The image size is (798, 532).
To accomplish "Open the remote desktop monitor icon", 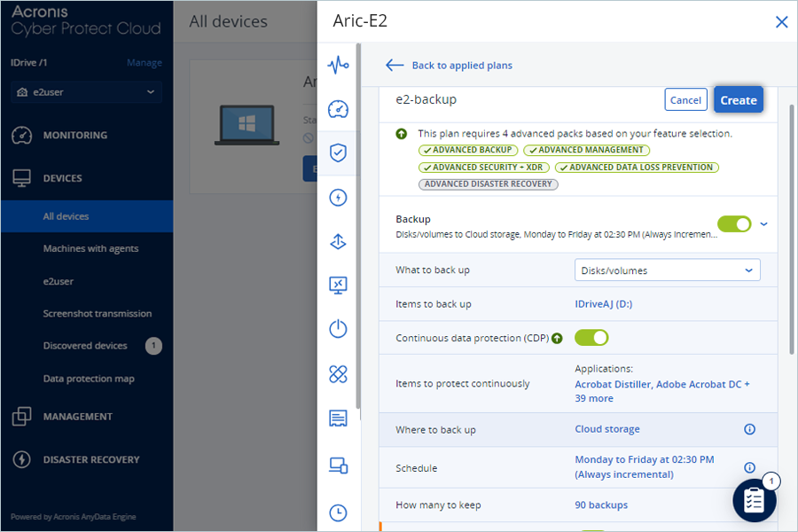I will [x=338, y=286].
